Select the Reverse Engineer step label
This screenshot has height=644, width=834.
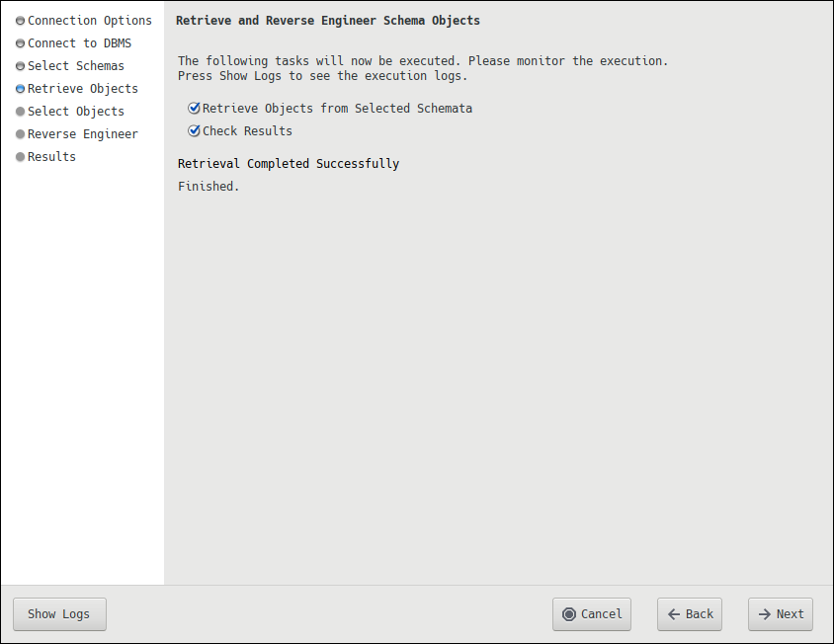click(83, 134)
